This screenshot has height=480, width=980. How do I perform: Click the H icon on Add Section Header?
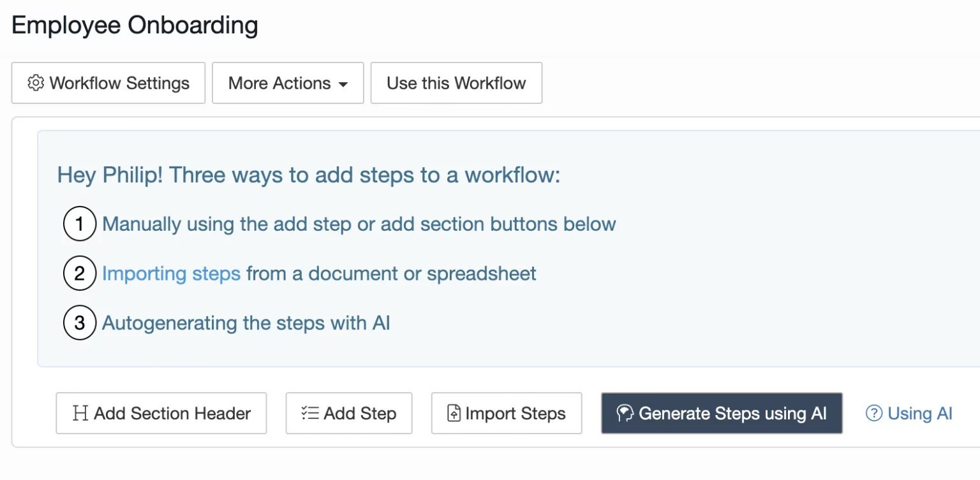pos(80,413)
